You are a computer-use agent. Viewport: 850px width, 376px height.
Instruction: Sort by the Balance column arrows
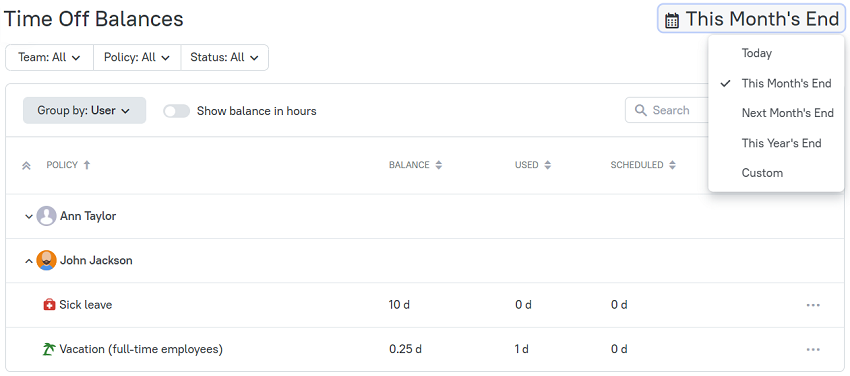point(439,165)
